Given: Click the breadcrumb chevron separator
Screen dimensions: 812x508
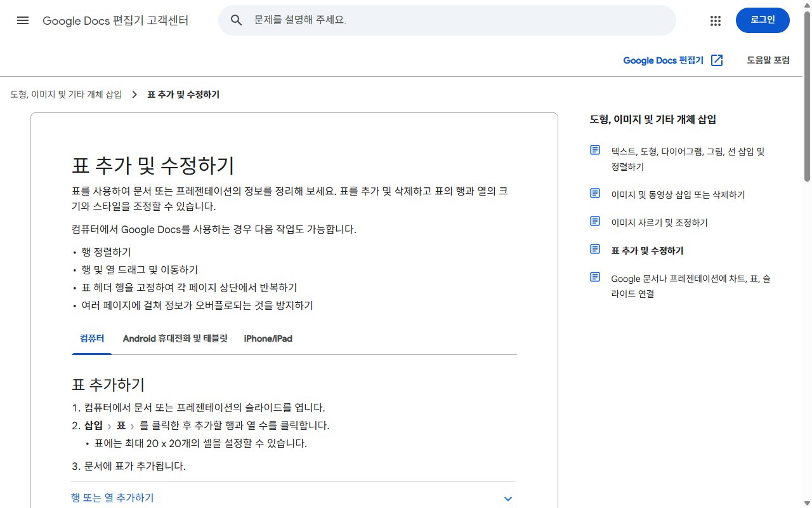Looking at the screenshot, I should (134, 95).
